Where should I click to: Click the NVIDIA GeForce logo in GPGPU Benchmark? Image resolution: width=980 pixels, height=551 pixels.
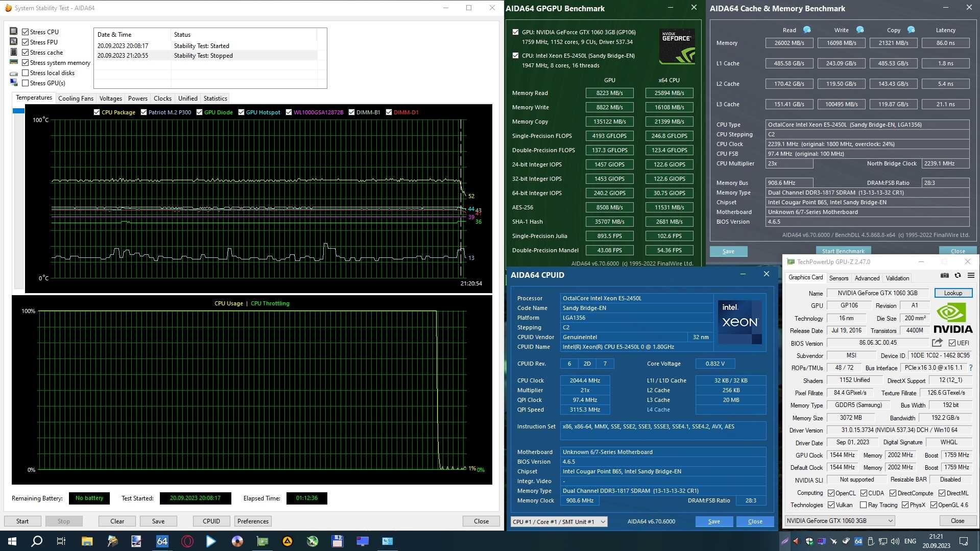pyautogui.click(x=677, y=46)
